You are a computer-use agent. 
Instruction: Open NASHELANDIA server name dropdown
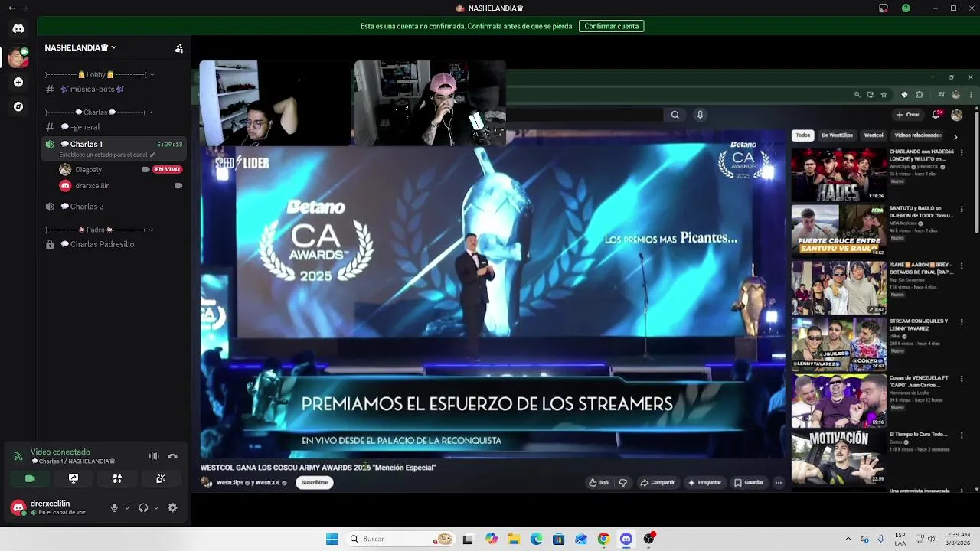pos(80,47)
